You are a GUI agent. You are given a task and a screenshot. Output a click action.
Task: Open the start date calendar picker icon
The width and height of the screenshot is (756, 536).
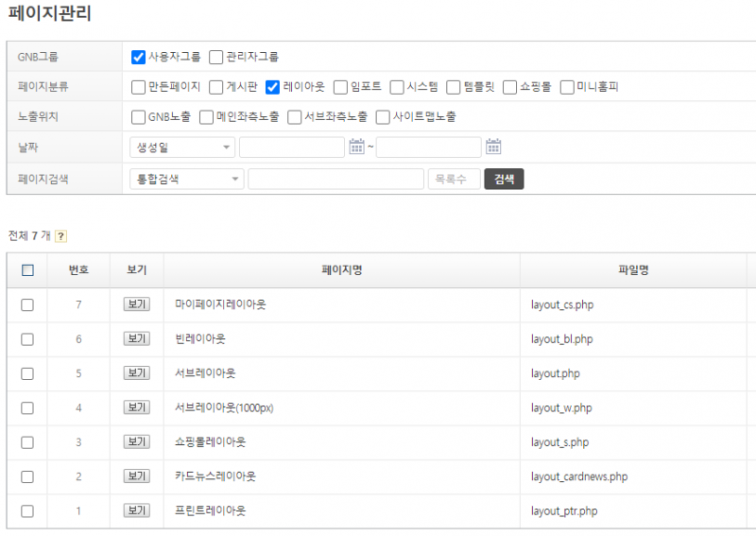pyautogui.click(x=356, y=147)
